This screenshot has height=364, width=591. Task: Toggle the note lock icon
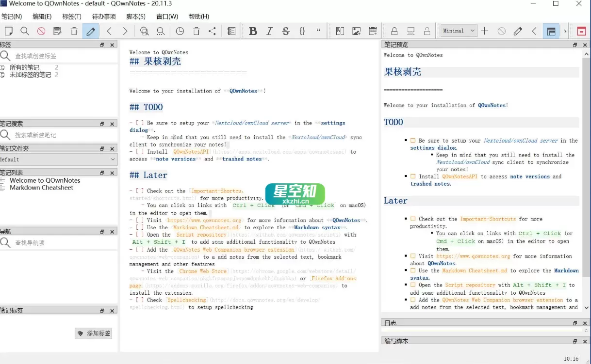[x=395, y=31]
